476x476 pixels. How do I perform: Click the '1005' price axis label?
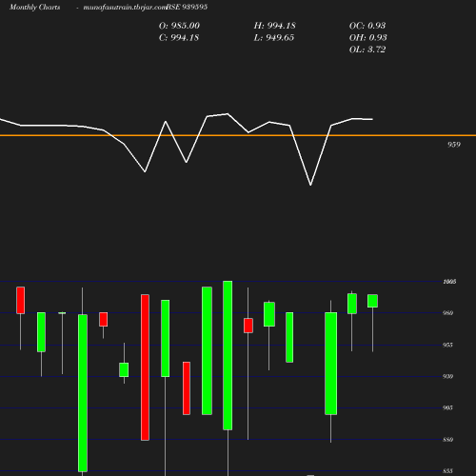pos(449,282)
